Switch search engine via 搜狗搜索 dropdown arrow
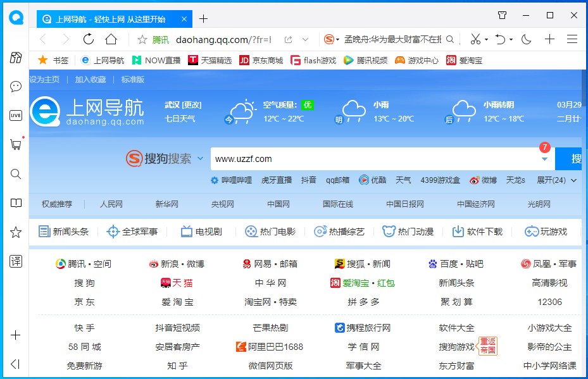The width and height of the screenshot is (588, 379). point(200,158)
